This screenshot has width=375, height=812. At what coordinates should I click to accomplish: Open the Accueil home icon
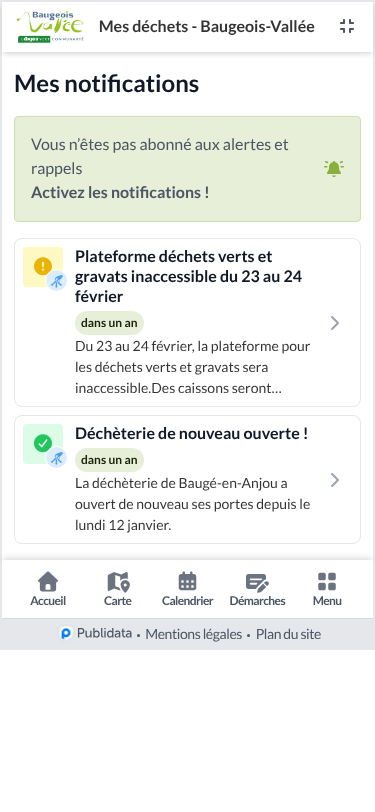coord(48,582)
